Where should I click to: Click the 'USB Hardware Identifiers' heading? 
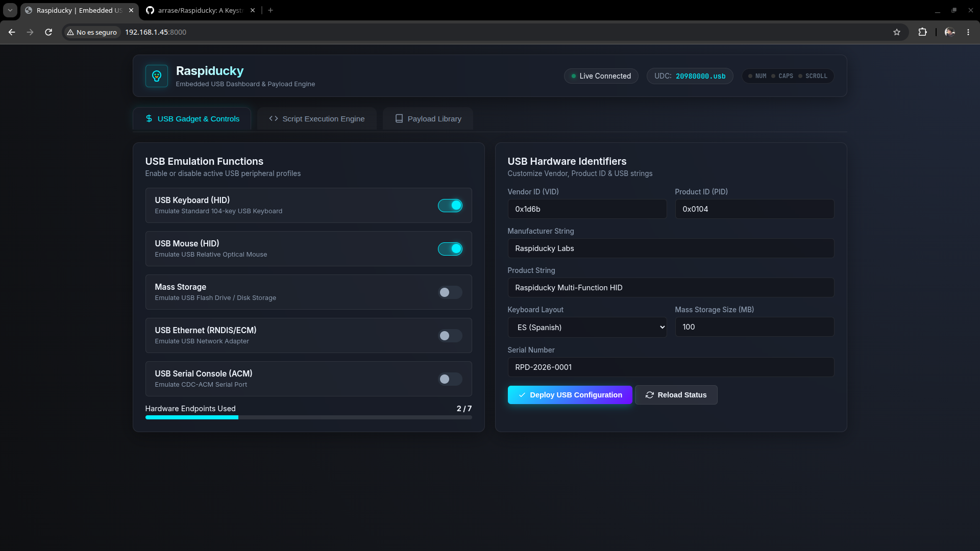coord(567,161)
